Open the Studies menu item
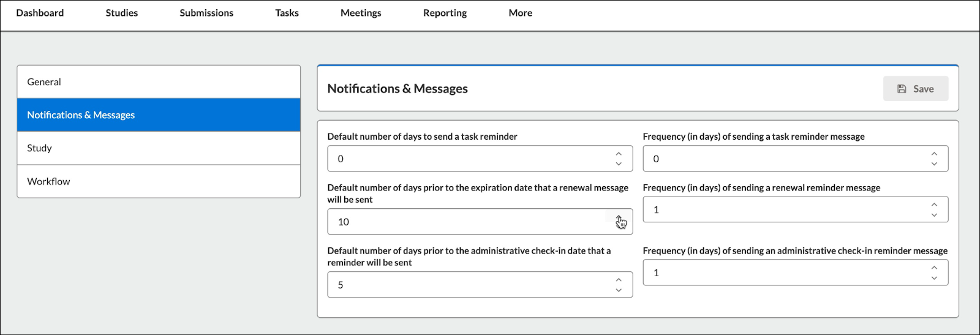980x335 pixels. [x=122, y=13]
